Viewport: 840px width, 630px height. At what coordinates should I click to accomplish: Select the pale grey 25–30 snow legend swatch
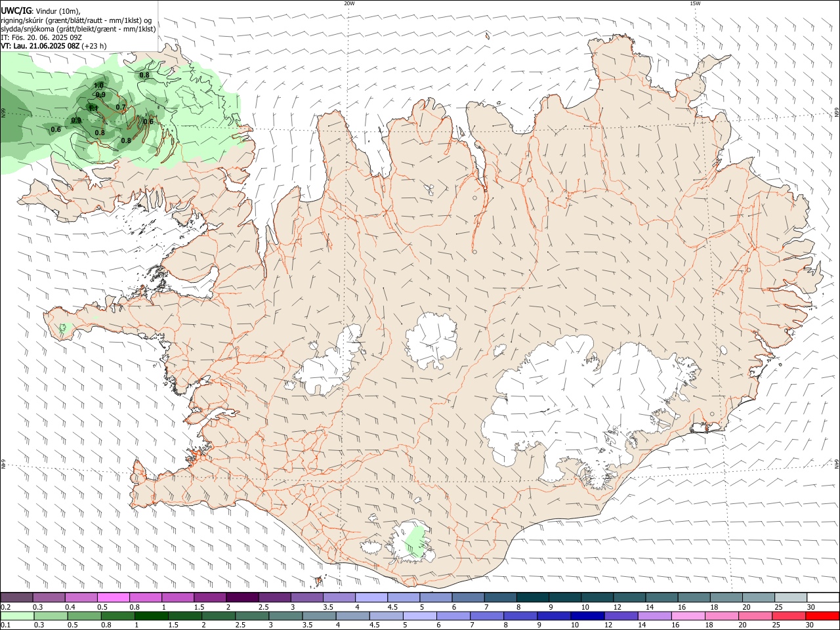[791, 597]
